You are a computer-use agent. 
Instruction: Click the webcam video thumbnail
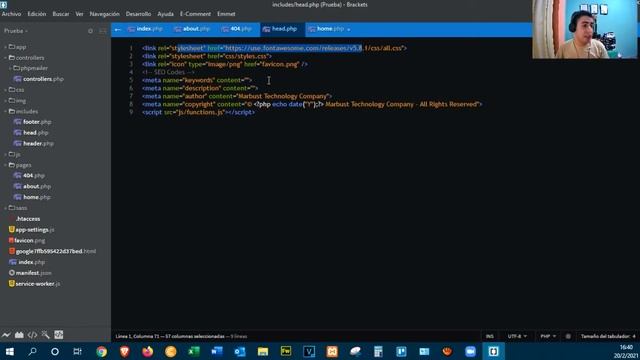(585, 29)
